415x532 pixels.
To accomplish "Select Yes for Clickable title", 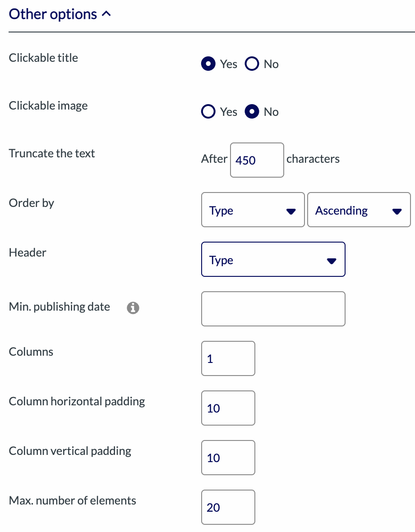I will (208, 64).
